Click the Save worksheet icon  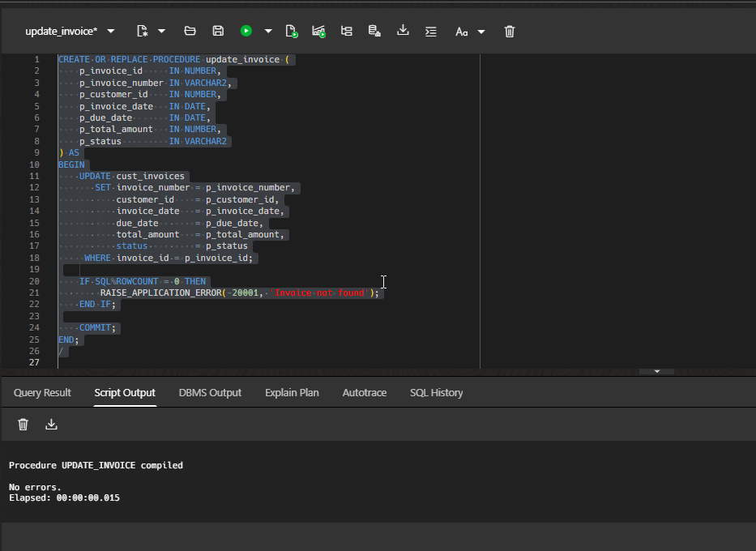click(218, 31)
